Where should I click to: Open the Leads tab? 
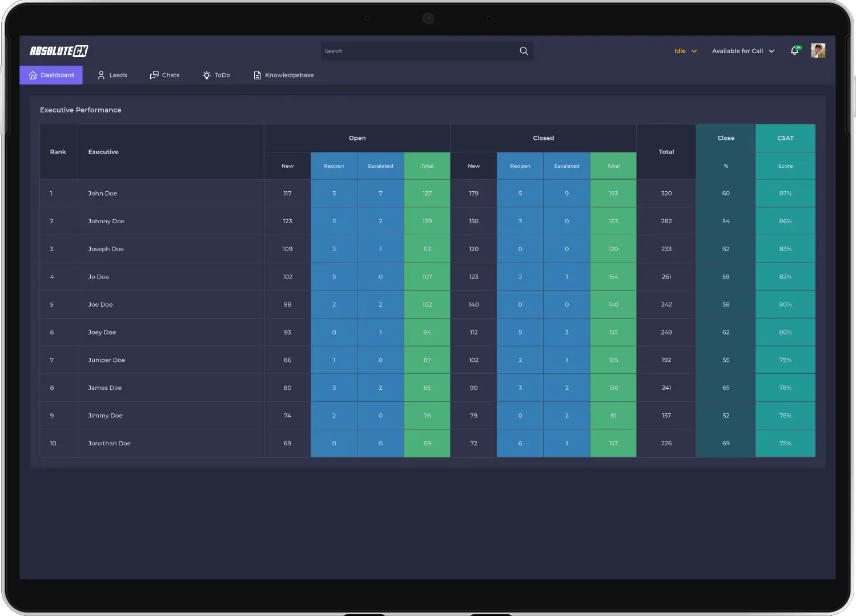pyautogui.click(x=112, y=75)
